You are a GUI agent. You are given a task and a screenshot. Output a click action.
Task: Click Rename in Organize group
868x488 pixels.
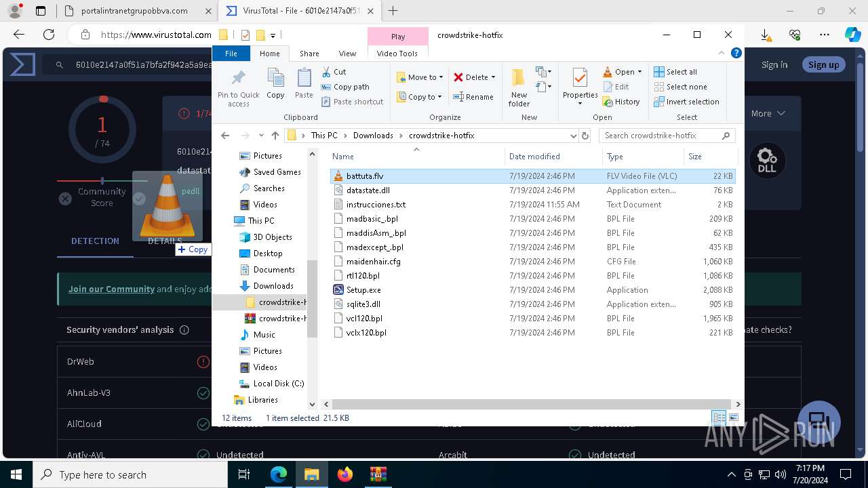(x=473, y=97)
